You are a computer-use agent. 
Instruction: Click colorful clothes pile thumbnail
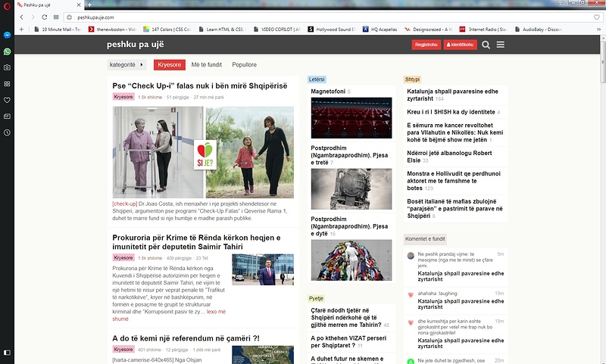coord(351,260)
